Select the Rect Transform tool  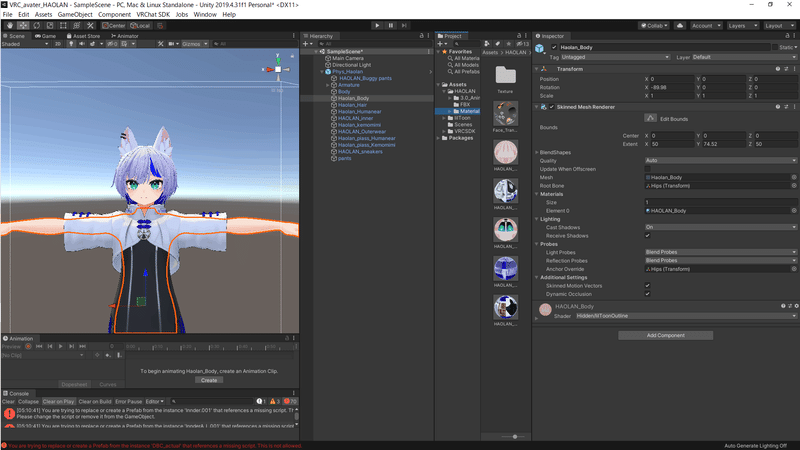pos(63,26)
